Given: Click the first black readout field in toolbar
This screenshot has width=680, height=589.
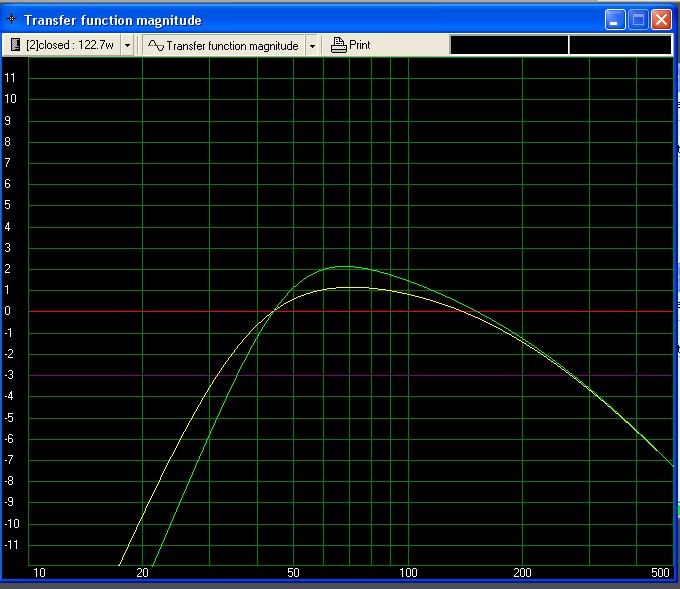Looking at the screenshot, I should coord(509,45).
